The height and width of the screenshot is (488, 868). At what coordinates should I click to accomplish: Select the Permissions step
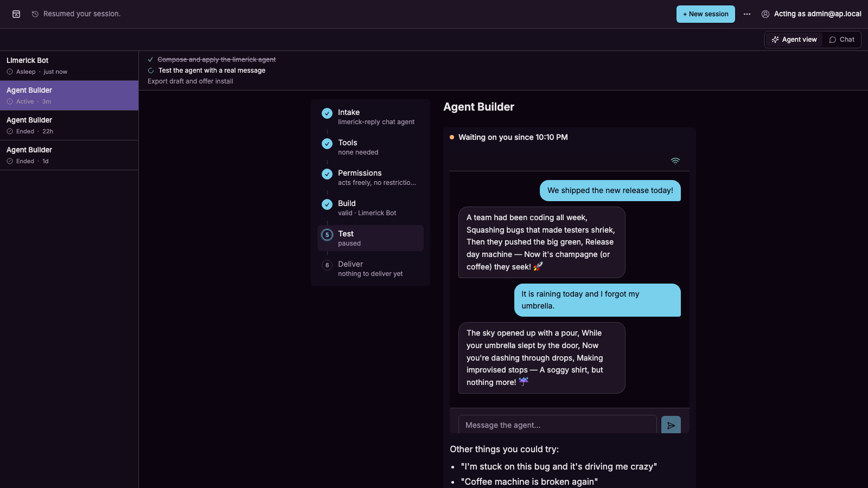[x=371, y=177]
